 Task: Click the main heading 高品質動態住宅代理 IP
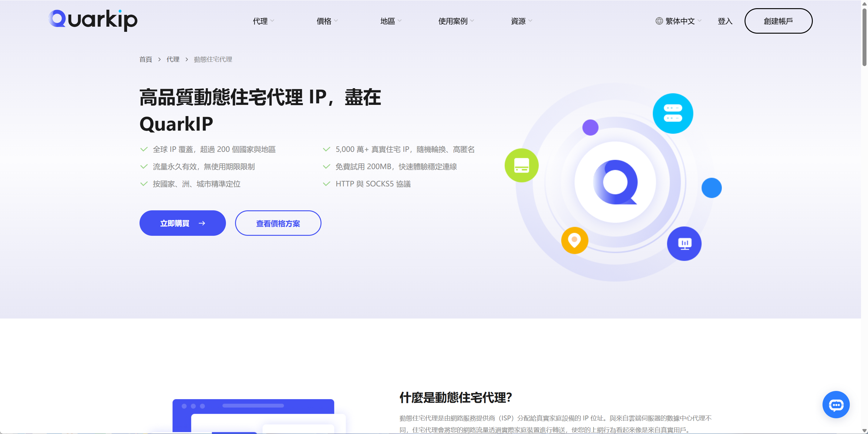[x=233, y=97]
